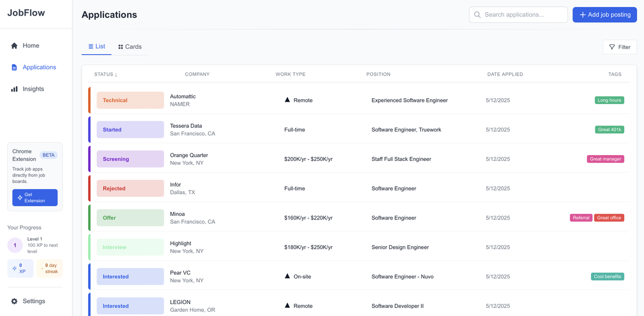Viewport: 644px width, 316px height.
Task: Click the On-site icon on the Pear VC row
Action: tap(287, 276)
